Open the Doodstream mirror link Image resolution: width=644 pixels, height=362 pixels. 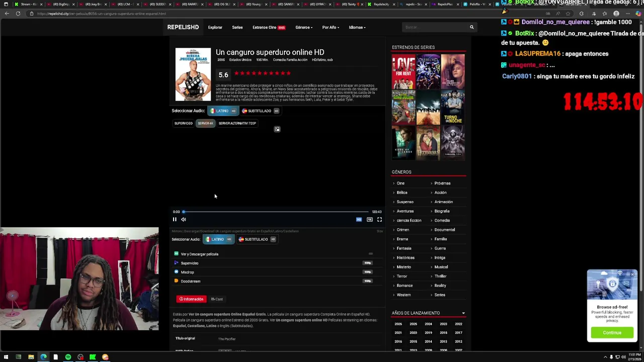click(x=190, y=281)
